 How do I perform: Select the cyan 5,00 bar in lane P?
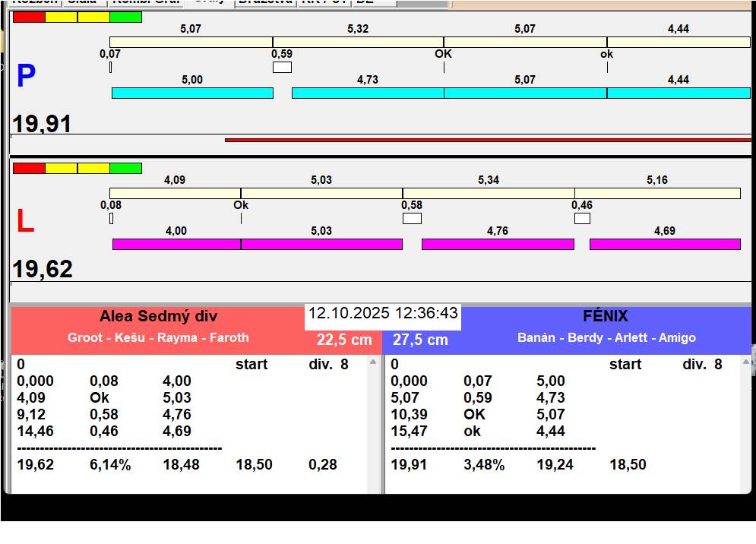click(x=192, y=93)
